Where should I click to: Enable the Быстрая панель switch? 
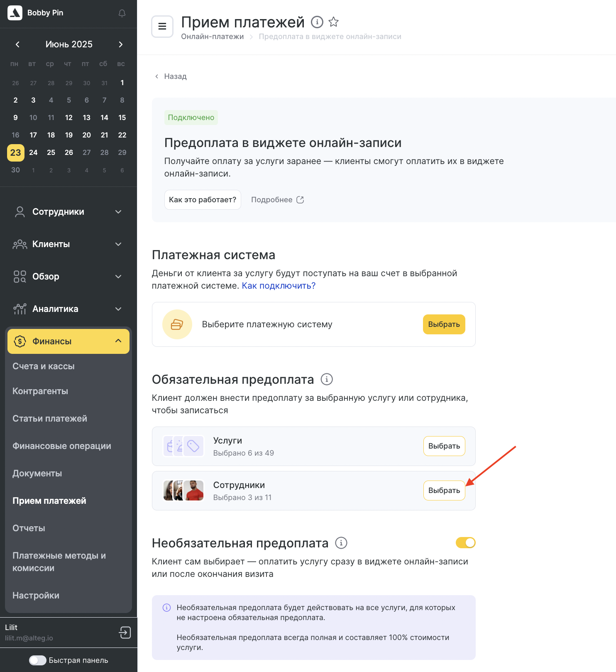(38, 660)
